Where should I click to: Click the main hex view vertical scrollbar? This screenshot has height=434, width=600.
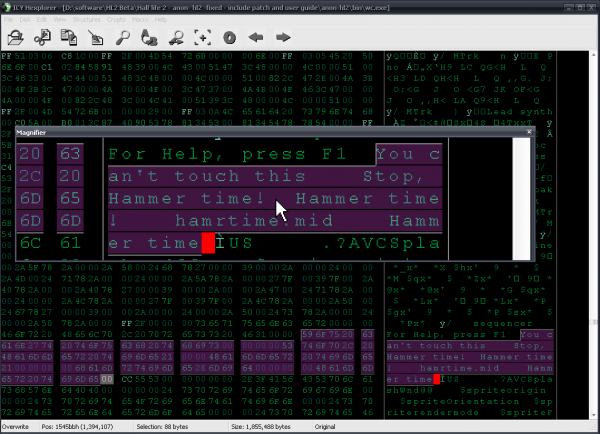[594, 235]
